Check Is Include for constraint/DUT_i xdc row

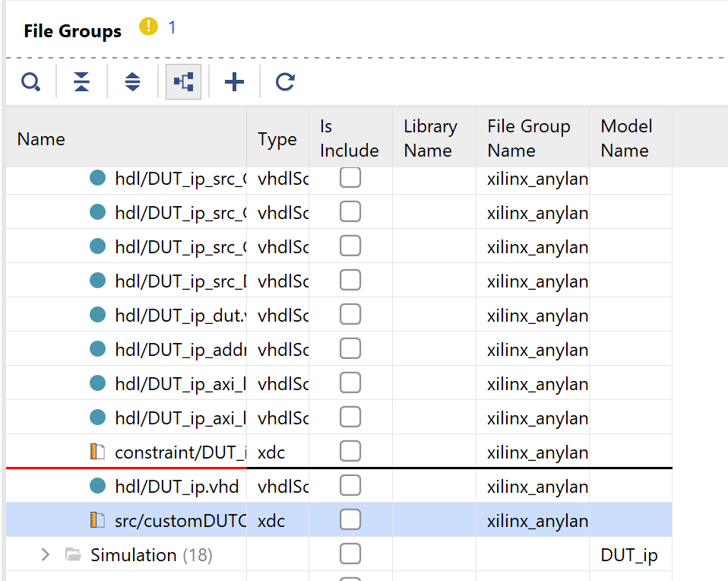350,452
